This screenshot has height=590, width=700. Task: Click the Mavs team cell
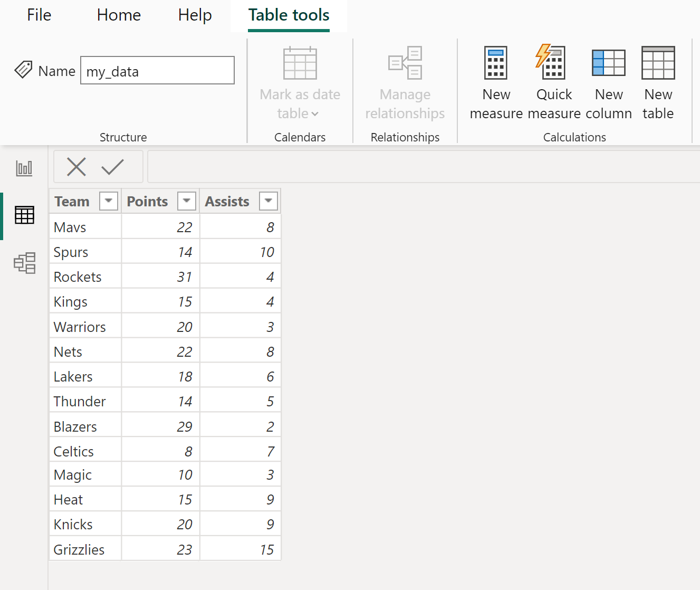tap(85, 227)
